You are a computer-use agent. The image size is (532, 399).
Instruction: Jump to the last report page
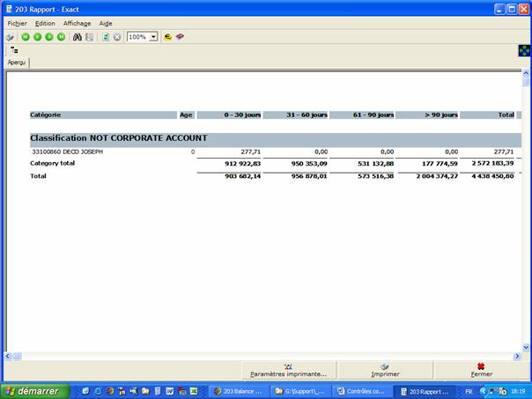point(61,37)
